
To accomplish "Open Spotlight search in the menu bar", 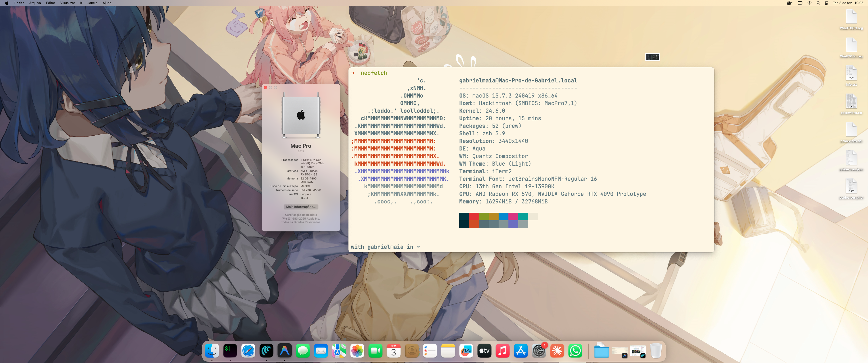I will [818, 3].
